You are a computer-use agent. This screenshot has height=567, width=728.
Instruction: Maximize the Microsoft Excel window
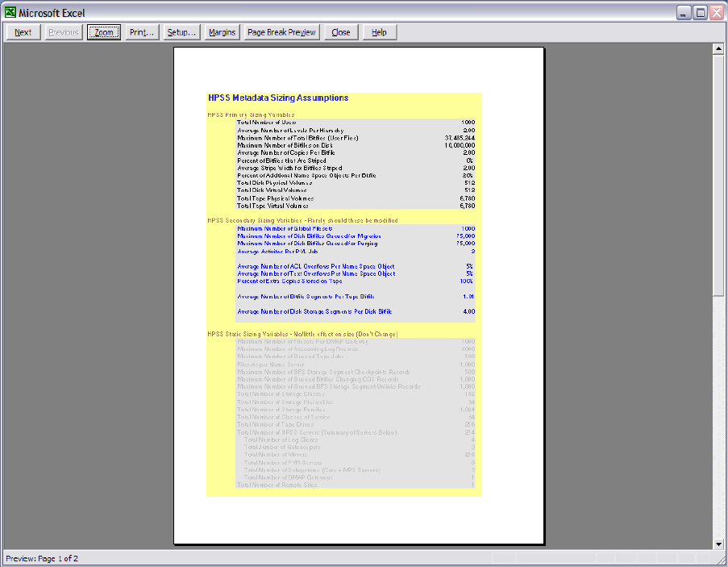click(700, 13)
